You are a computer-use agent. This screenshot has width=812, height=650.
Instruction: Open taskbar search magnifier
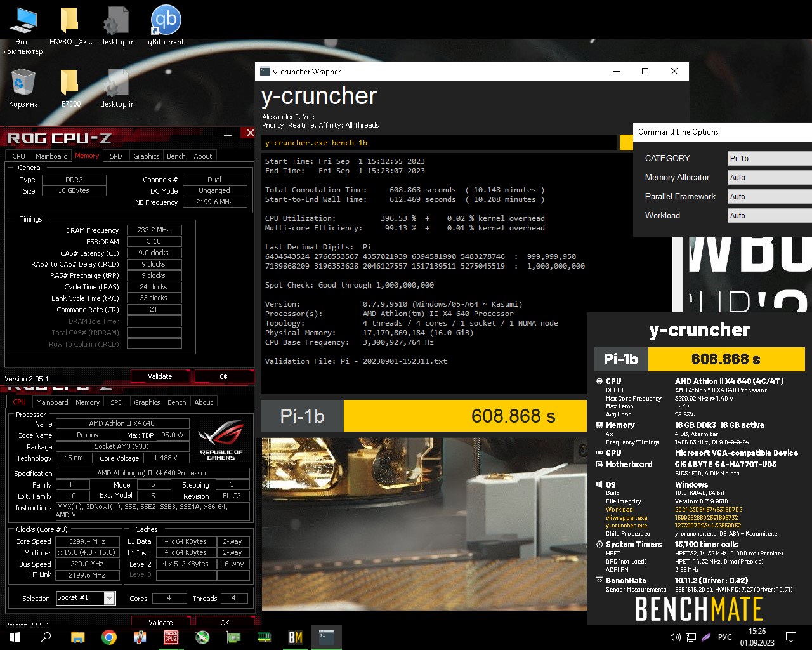coord(46,637)
